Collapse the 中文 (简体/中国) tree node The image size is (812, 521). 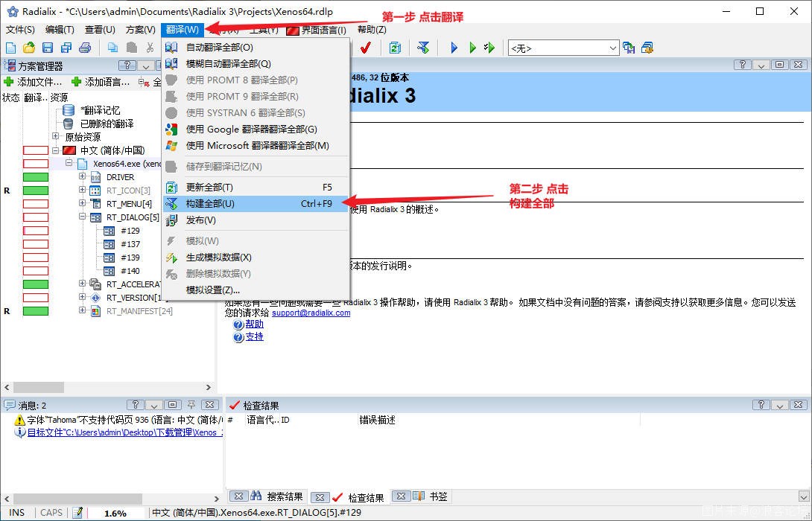coord(55,150)
